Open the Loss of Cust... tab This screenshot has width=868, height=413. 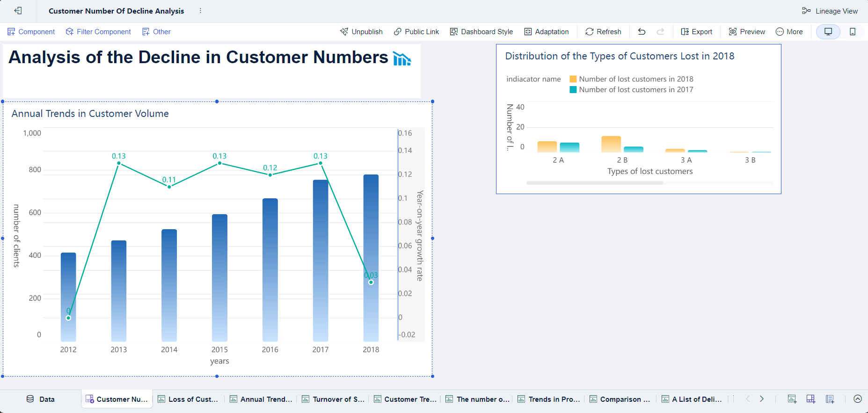pos(188,399)
